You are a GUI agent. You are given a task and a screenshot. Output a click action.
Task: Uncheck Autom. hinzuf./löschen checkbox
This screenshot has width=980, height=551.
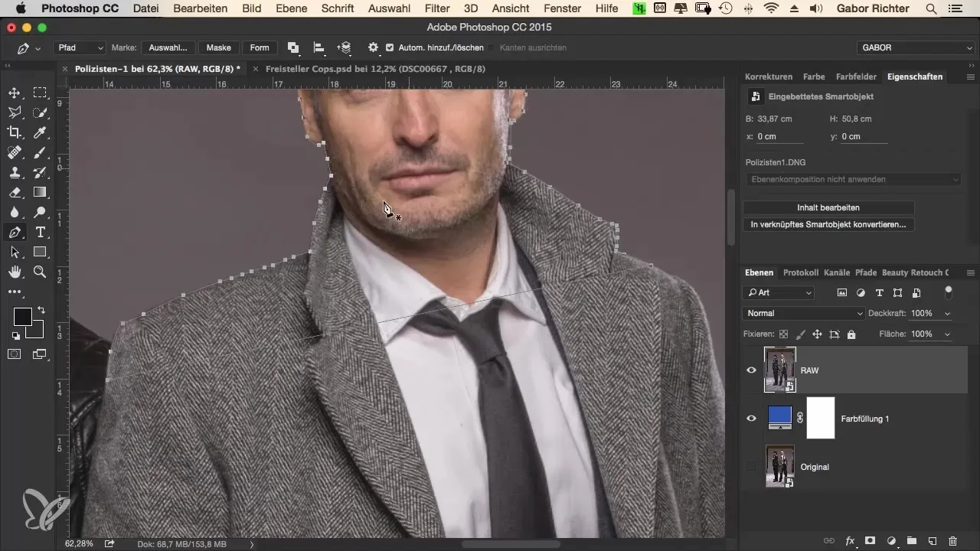390,47
